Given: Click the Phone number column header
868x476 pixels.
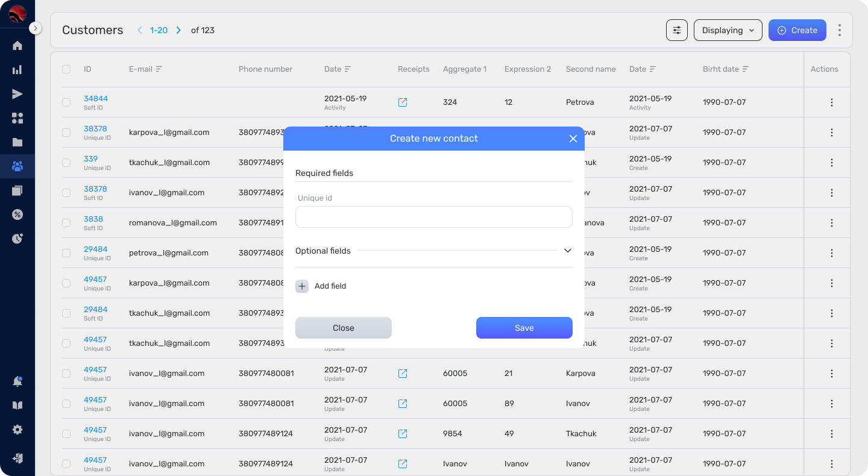Looking at the screenshot, I should [265, 69].
